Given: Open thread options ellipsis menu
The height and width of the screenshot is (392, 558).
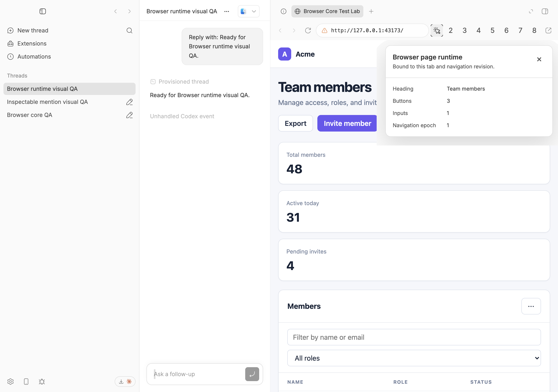Looking at the screenshot, I should pos(227,11).
